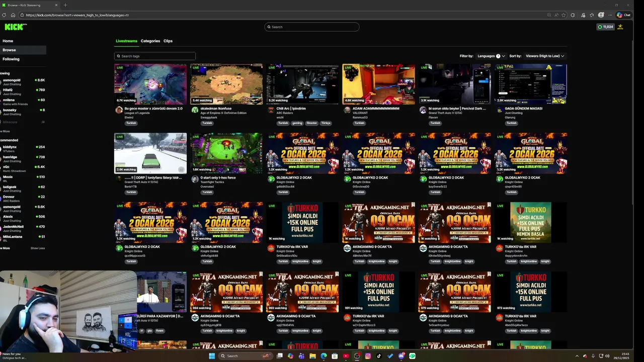Switch to Clips tab
The height and width of the screenshot is (362, 644).
(168, 41)
